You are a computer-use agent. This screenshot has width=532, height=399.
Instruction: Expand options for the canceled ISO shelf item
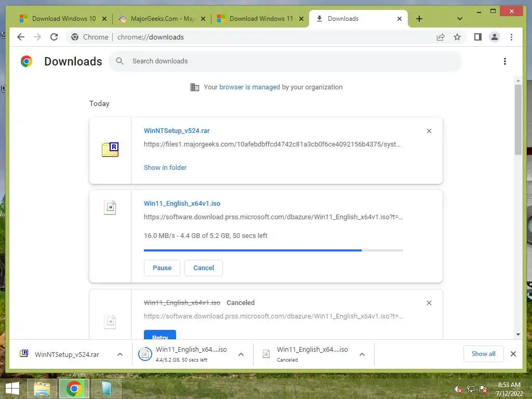(362, 354)
